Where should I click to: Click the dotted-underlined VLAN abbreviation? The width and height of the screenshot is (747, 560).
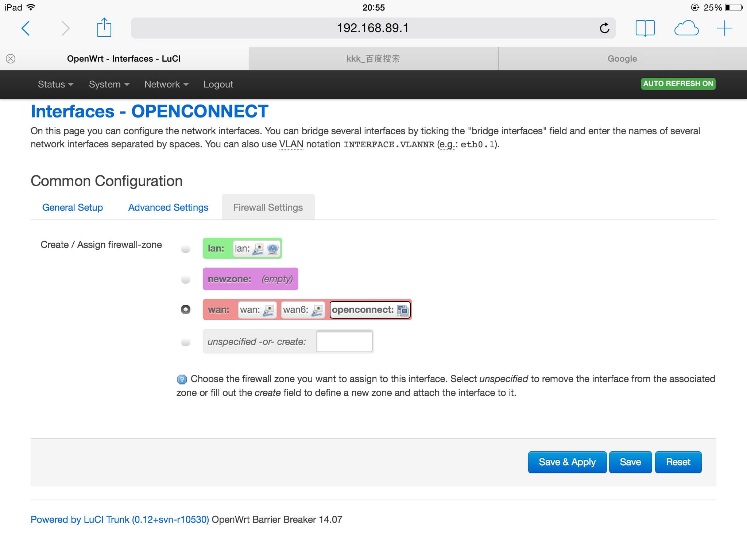[291, 144]
